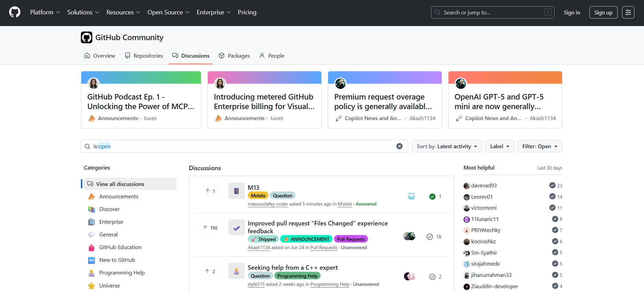Open C++ expert discussion comment count
This screenshot has width=644, height=292.
click(x=436, y=277)
